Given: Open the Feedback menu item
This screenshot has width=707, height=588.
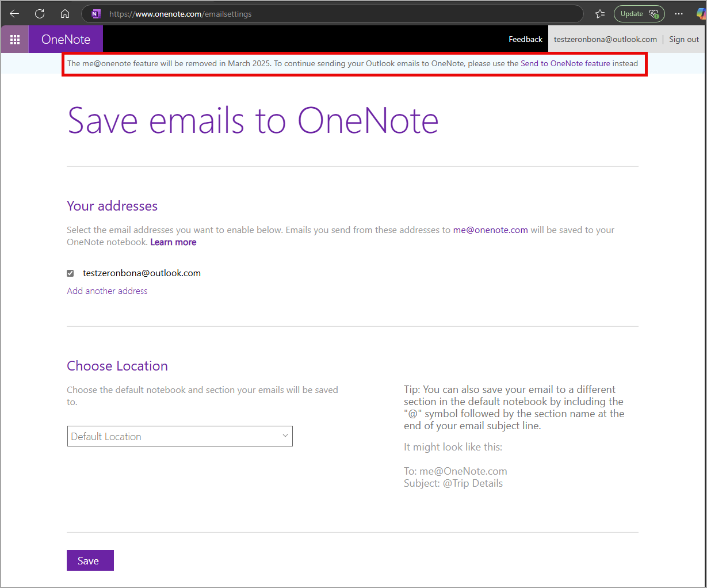Looking at the screenshot, I should 525,39.
